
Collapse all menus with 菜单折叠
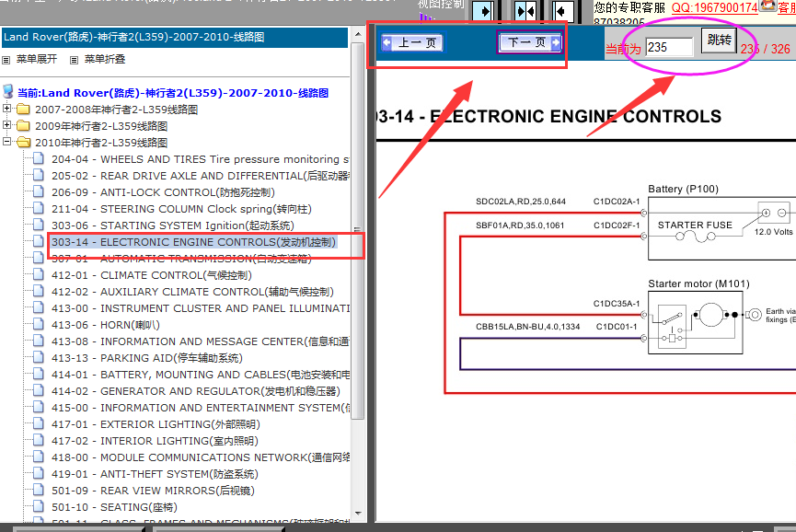tap(105, 60)
